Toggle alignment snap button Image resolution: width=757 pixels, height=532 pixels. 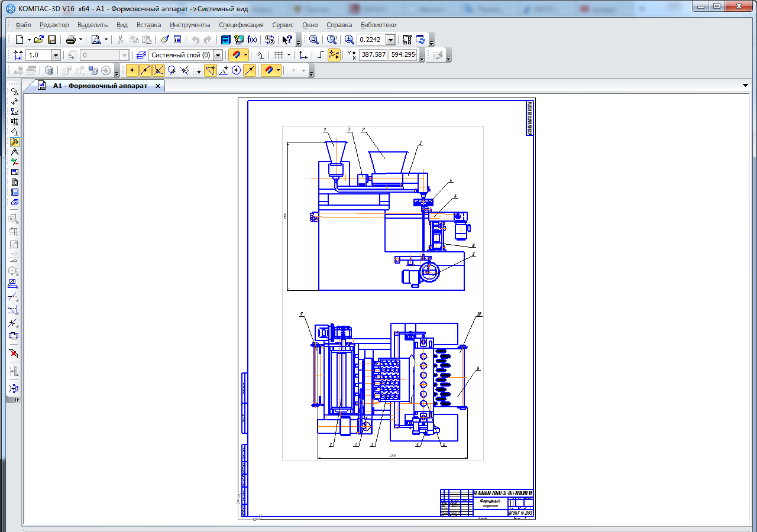tap(211, 70)
